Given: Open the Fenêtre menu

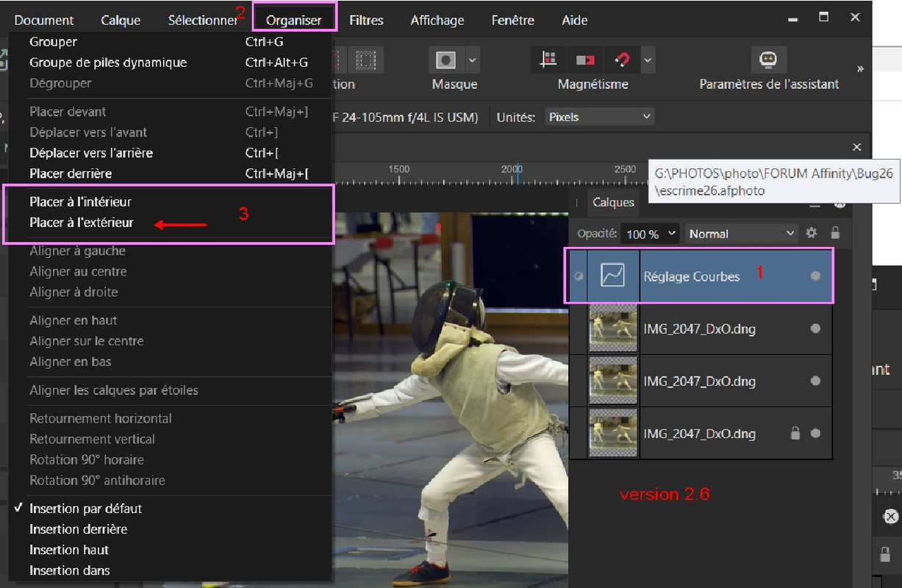Looking at the screenshot, I should (x=512, y=20).
